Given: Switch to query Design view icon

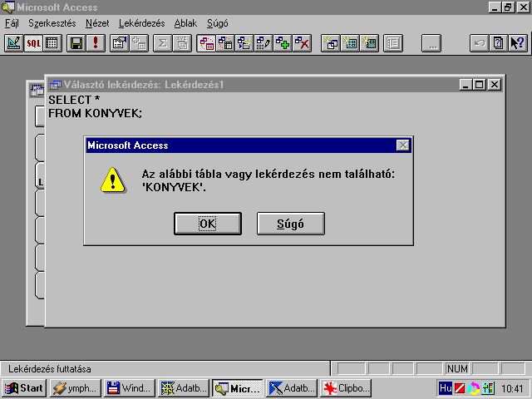Looking at the screenshot, I should coord(14,43).
